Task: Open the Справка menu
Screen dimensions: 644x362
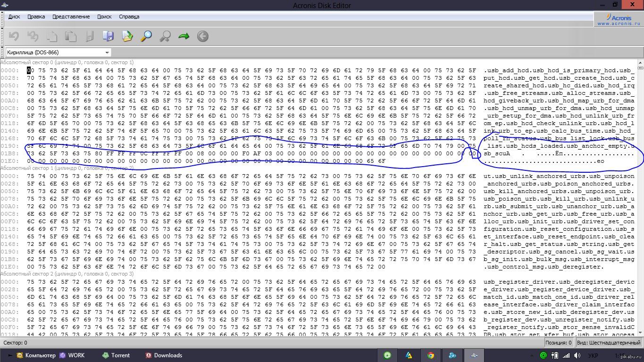Action: 129,17
